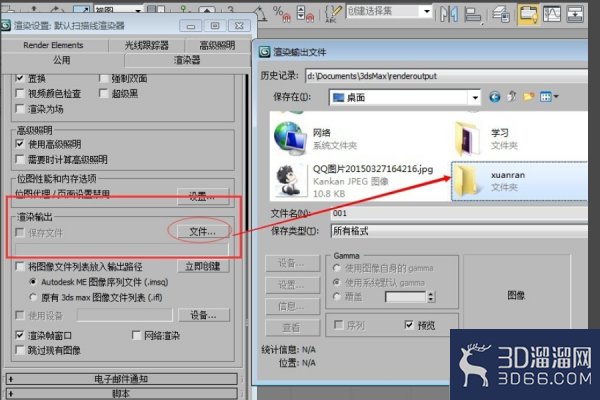This screenshot has height=400, width=600.
Task: Enable the 视频颜色检查 checkbox
Action: 20,93
